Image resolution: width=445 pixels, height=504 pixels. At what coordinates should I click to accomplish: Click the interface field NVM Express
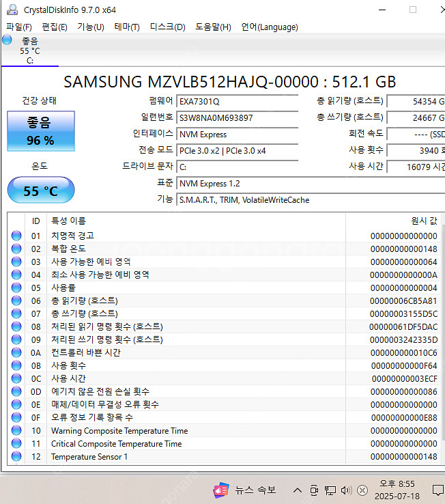[x=237, y=135]
